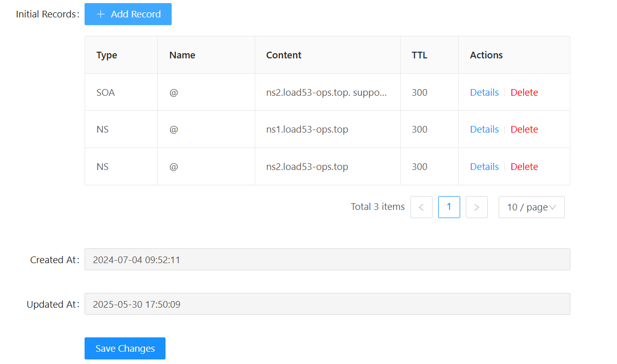Select page 1 in pagination
Screen dimensions: 617x364
click(x=449, y=207)
